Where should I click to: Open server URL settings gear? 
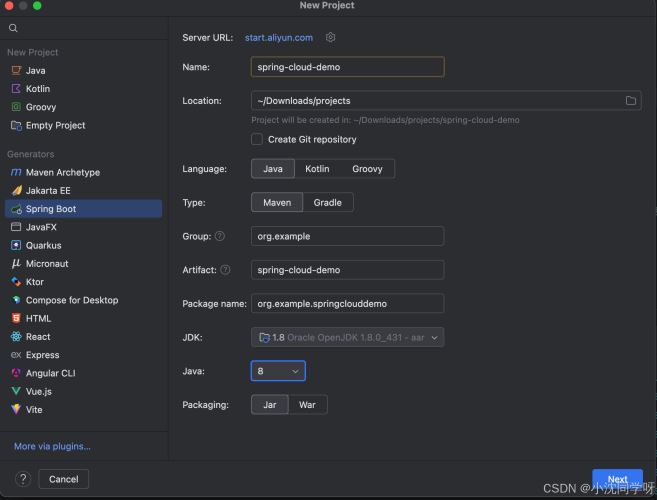click(x=330, y=37)
